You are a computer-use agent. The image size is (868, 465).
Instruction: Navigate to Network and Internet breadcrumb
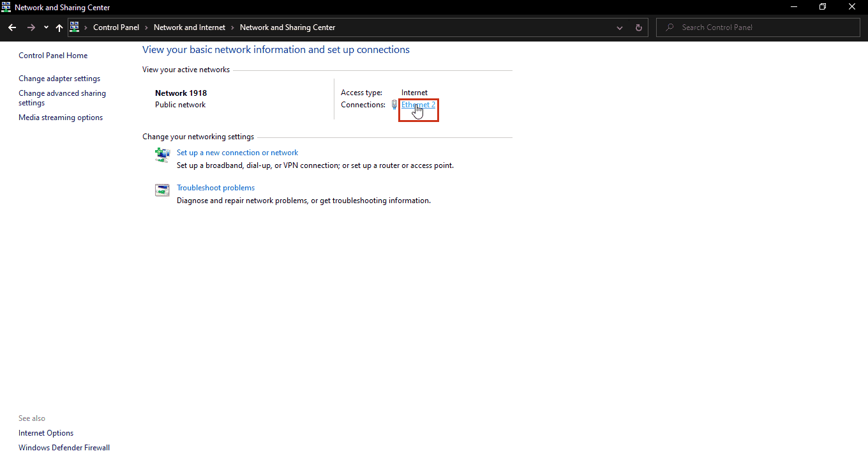point(190,27)
